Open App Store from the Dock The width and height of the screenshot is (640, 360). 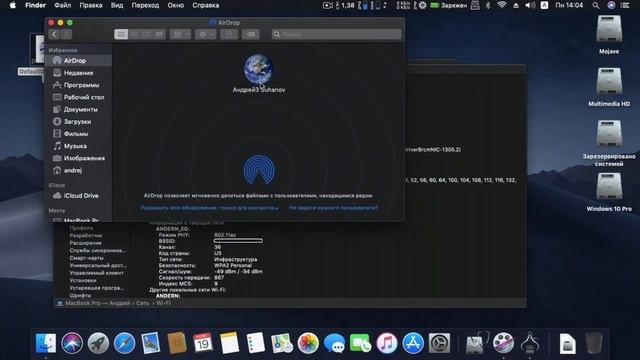413,343
